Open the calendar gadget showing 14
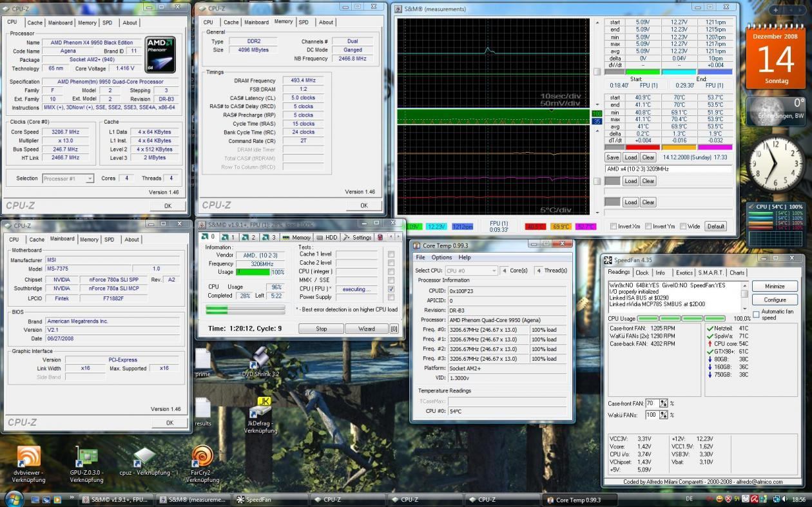Screen dimensions: 812x507 click(776, 57)
